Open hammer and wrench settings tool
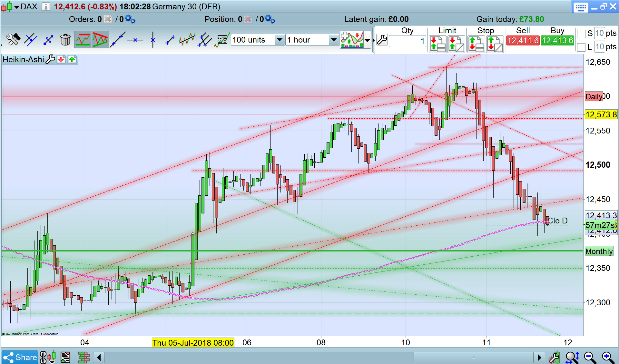This screenshot has width=619, height=364. pyautogui.click(x=13, y=40)
